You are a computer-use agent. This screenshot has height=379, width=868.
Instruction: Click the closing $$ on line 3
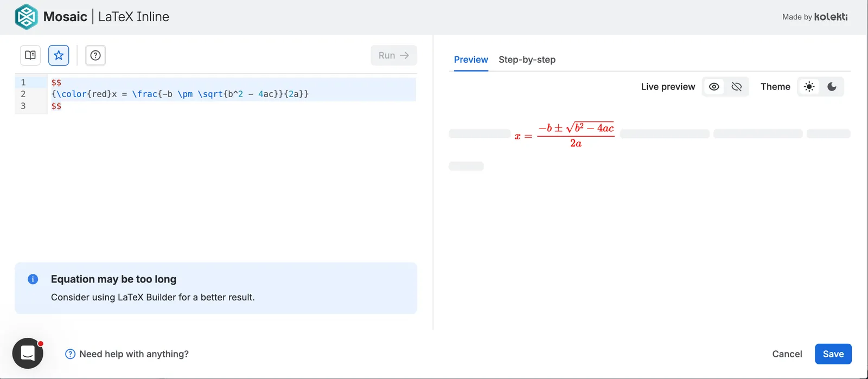pos(56,106)
